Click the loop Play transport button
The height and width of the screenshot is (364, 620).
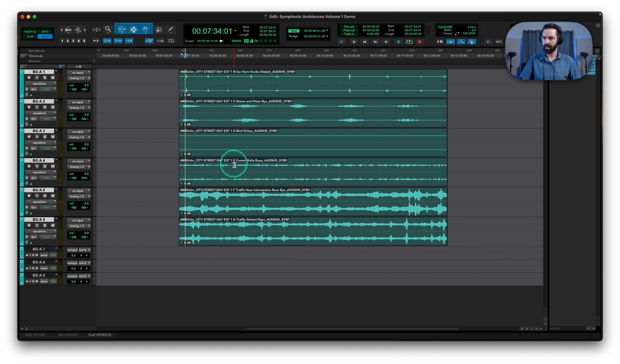tap(409, 42)
